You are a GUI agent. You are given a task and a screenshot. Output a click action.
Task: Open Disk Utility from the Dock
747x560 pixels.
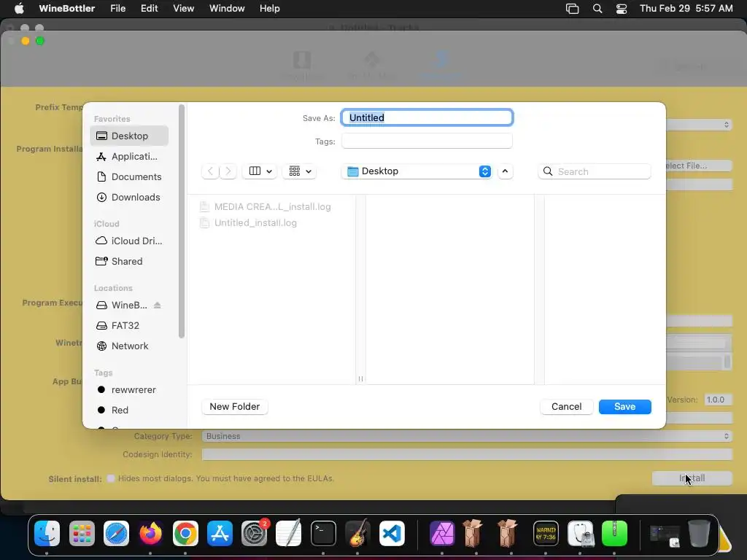pyautogui.click(x=580, y=533)
